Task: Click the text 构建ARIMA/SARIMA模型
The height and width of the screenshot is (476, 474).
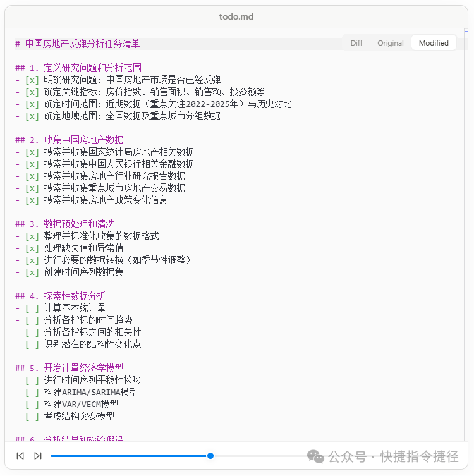Action: 91,392
